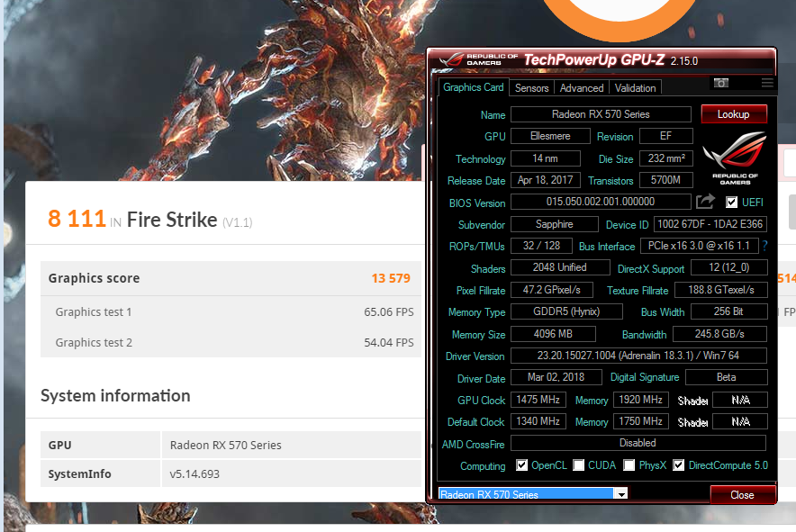Click the Default Clock value 1340 MHz
796x532 pixels.
click(x=538, y=421)
